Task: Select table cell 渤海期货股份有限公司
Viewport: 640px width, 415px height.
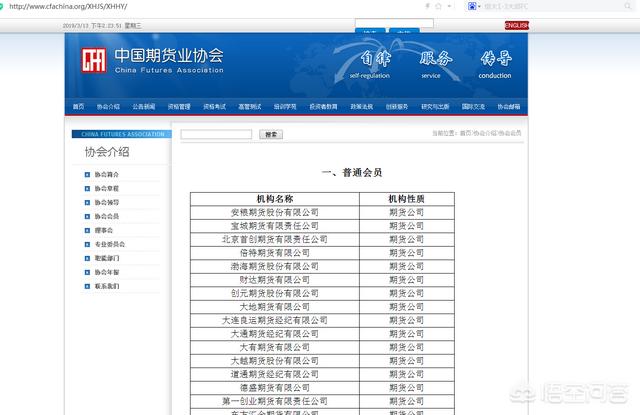Action: [275, 266]
